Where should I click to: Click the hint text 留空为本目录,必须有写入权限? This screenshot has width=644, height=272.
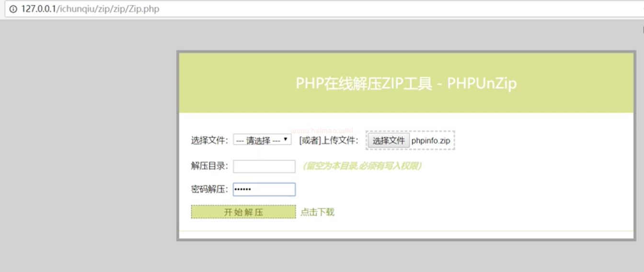[362, 166]
